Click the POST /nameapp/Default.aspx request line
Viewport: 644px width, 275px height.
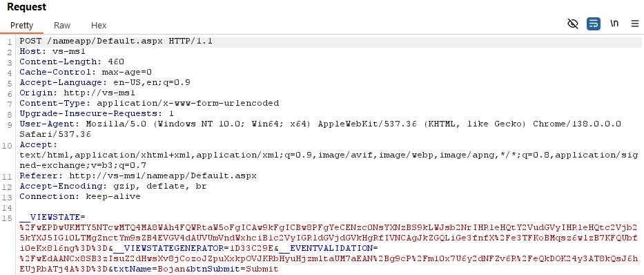[116, 41]
